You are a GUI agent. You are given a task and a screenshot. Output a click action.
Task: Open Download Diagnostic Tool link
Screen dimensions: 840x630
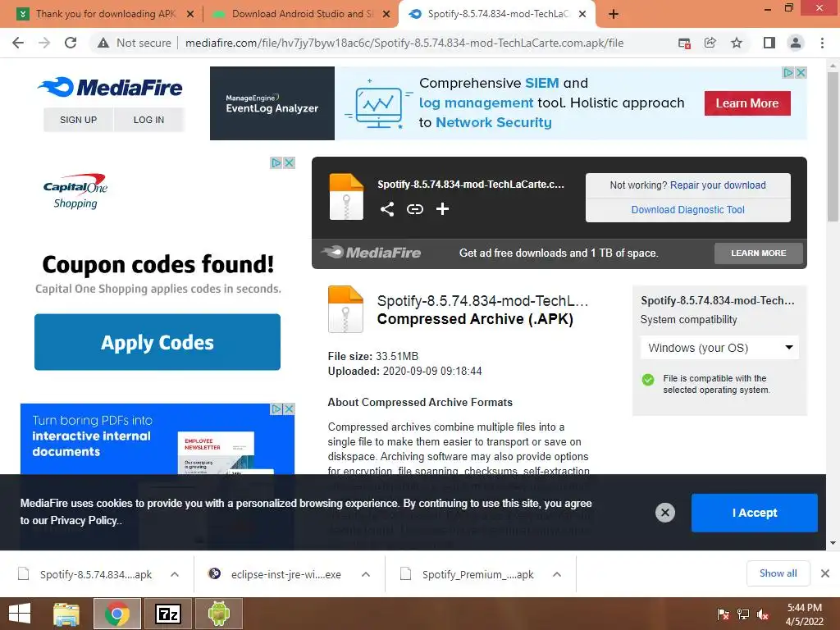point(688,209)
